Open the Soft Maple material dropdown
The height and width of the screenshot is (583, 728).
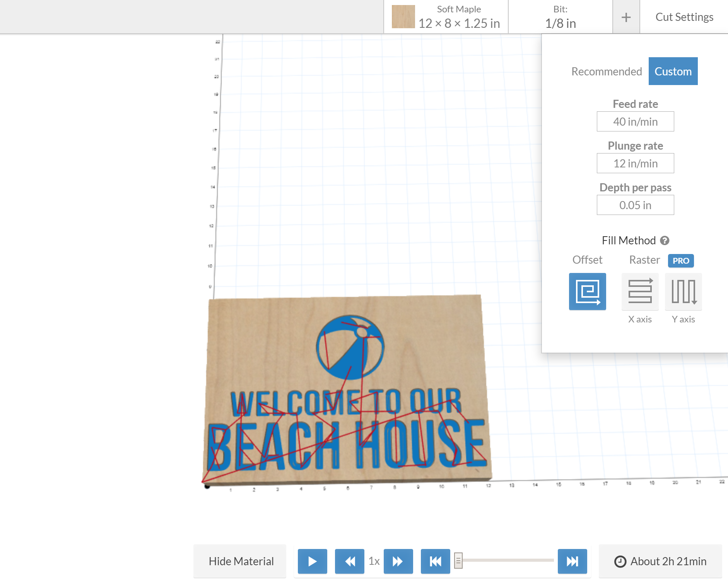tap(446, 17)
